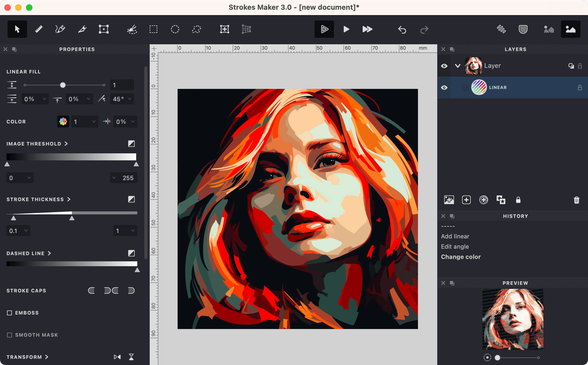The image size is (588, 365).
Task: Select the arrow pointer tool
Action: point(17,29)
